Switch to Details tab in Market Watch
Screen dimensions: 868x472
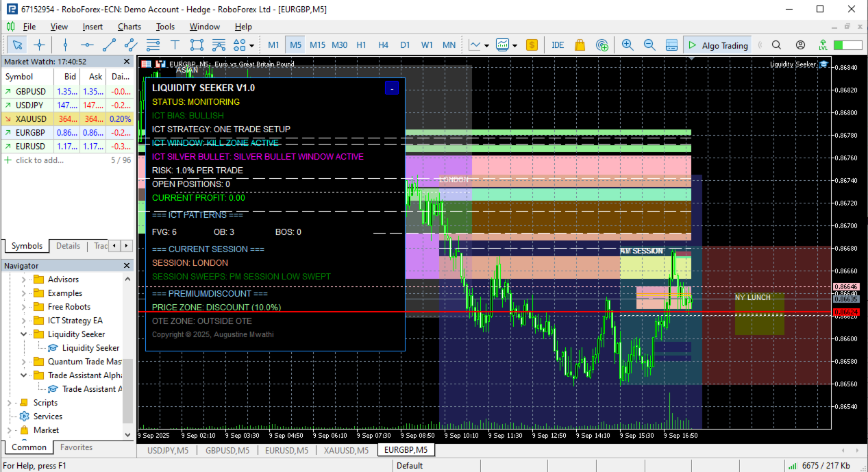click(x=68, y=246)
